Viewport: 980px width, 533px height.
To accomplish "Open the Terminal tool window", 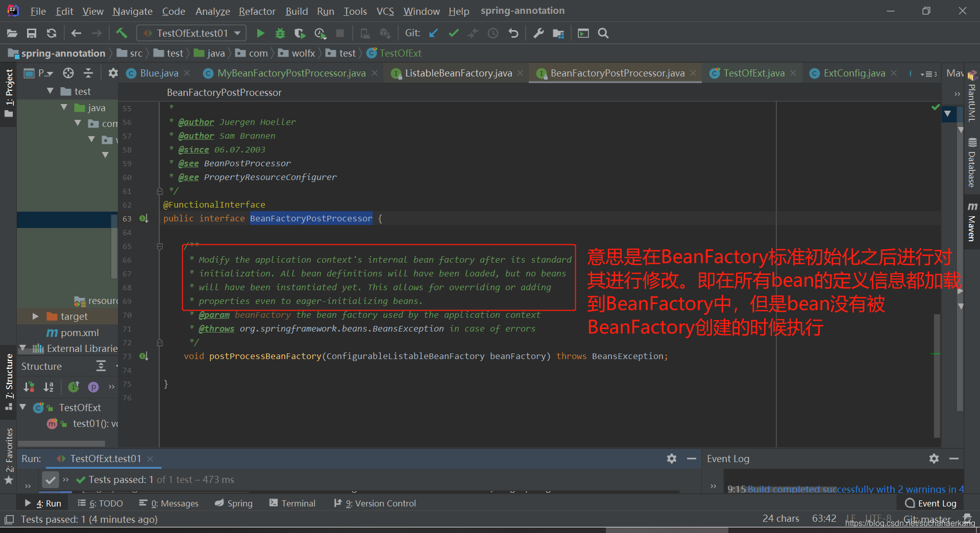I will pyautogui.click(x=292, y=503).
